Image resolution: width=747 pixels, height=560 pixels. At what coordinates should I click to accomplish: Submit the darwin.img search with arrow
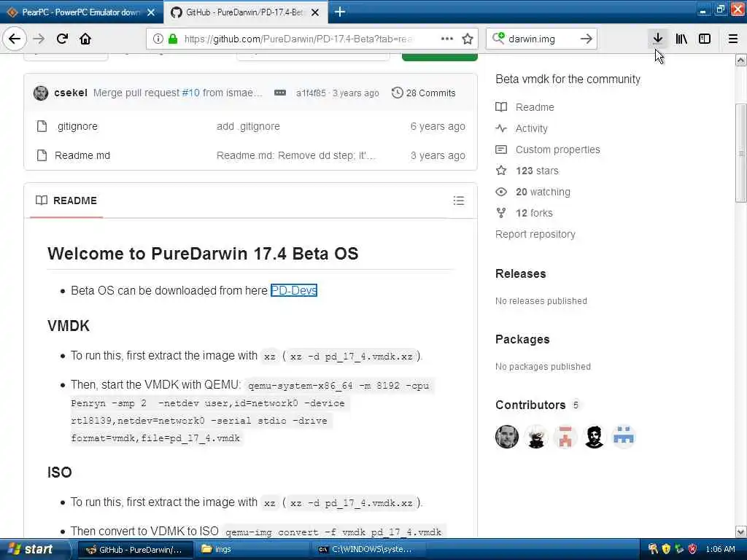point(587,39)
